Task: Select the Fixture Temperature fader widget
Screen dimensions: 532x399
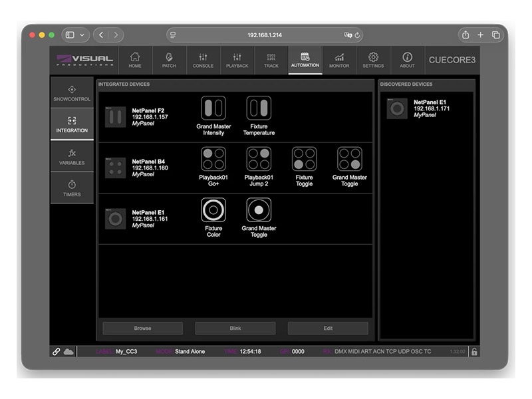Action: [259, 108]
